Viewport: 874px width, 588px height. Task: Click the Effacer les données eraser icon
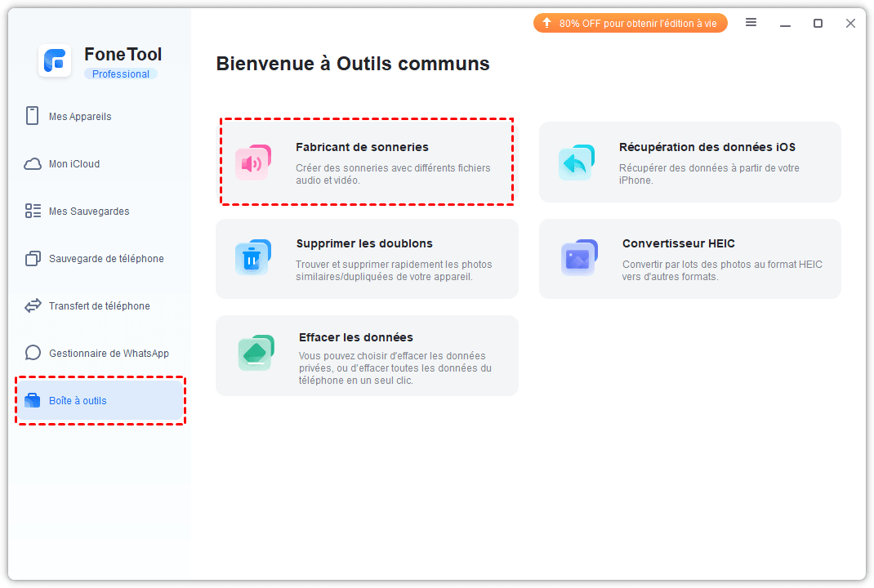pos(256,353)
